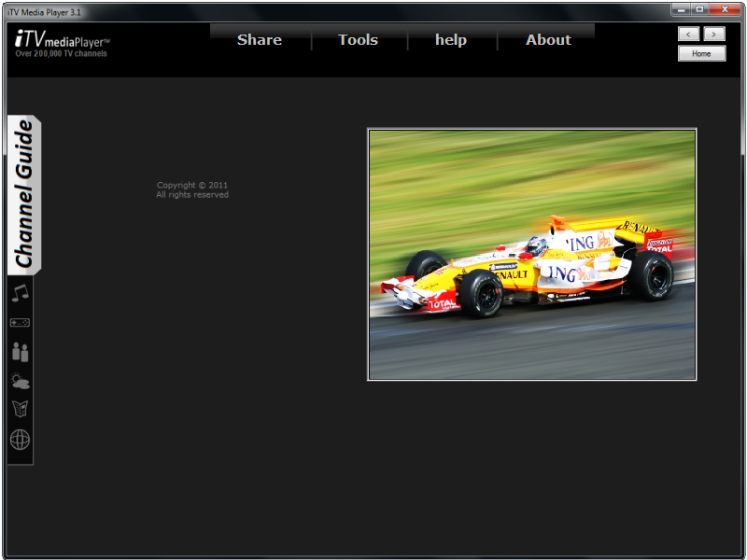Viewport: 747px width, 560px height.
Task: Open the Tools menu
Action: (359, 39)
